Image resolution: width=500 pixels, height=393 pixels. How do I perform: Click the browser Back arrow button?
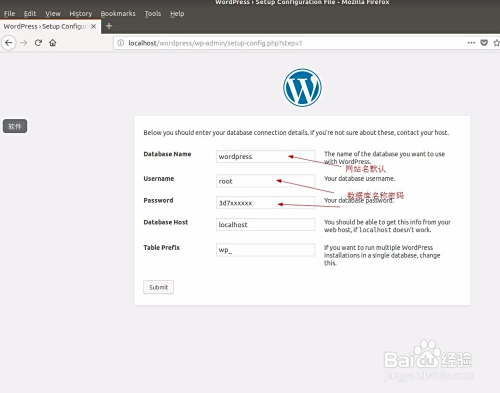pyautogui.click(x=9, y=43)
